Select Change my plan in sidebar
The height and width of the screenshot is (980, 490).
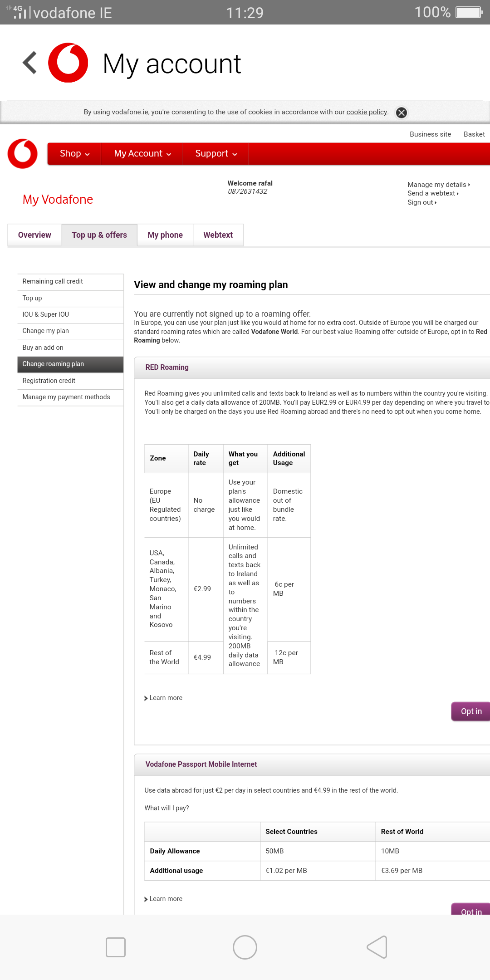tap(46, 331)
